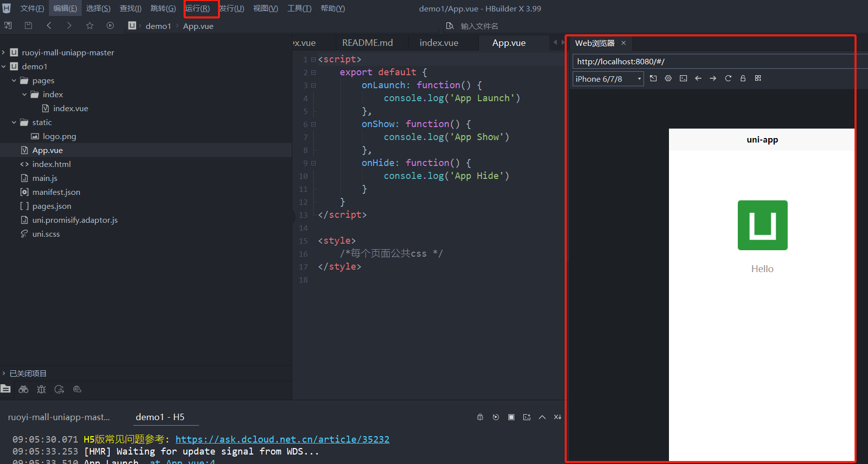Image resolution: width=868 pixels, height=464 pixels.
Task: Collapse the pages folder
Action: click(14, 80)
